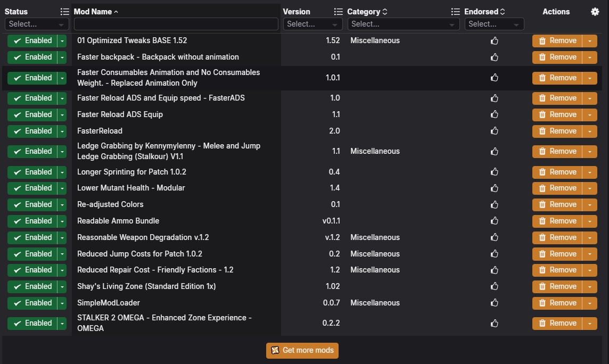Sort by Endorsed column header
Image resolution: width=609 pixels, height=364 pixels.
point(481,12)
